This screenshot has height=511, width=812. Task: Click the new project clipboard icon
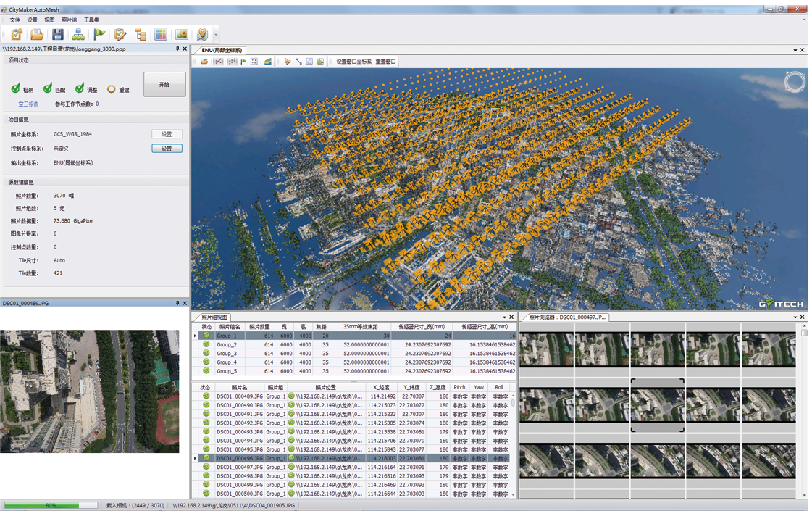pos(17,34)
